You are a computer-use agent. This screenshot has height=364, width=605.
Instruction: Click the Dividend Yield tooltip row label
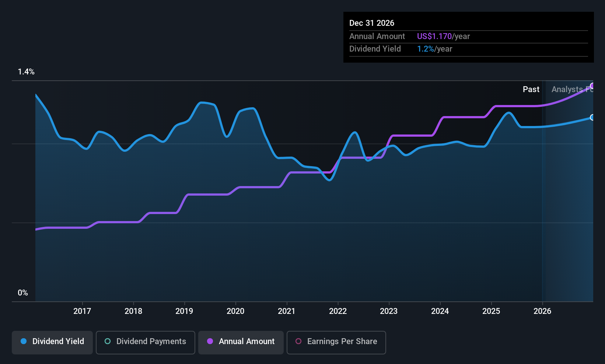[x=375, y=49]
